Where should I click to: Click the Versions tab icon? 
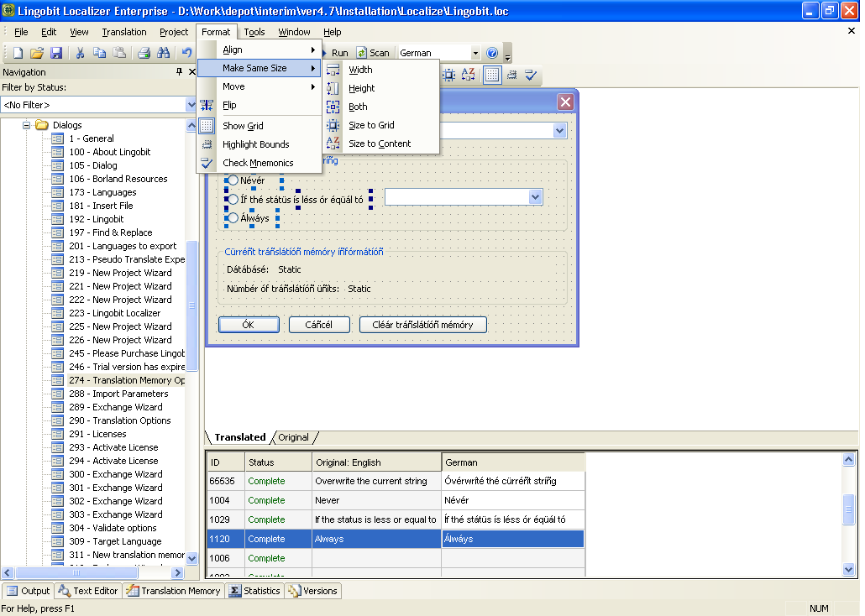point(294,591)
